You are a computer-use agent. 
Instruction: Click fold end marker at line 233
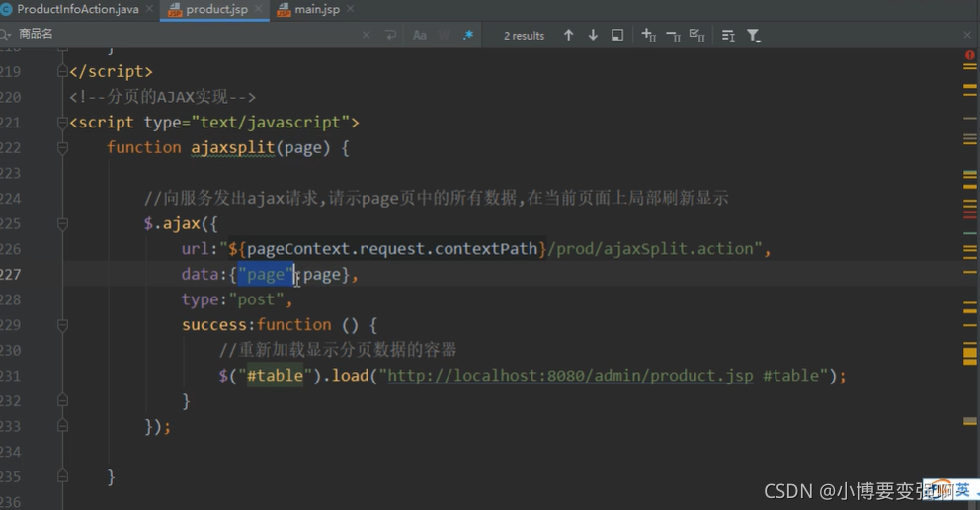pyautogui.click(x=62, y=426)
